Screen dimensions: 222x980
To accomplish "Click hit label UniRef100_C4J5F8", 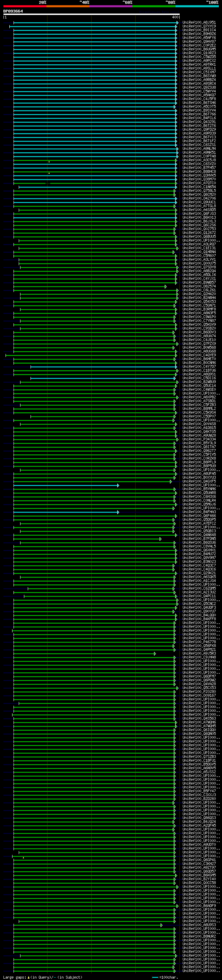I will point(199,99).
